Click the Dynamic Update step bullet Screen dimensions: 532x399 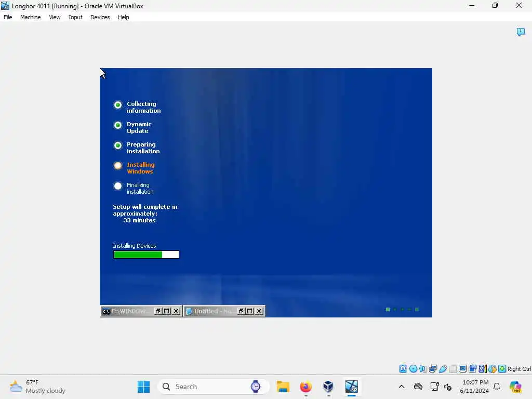118,125
